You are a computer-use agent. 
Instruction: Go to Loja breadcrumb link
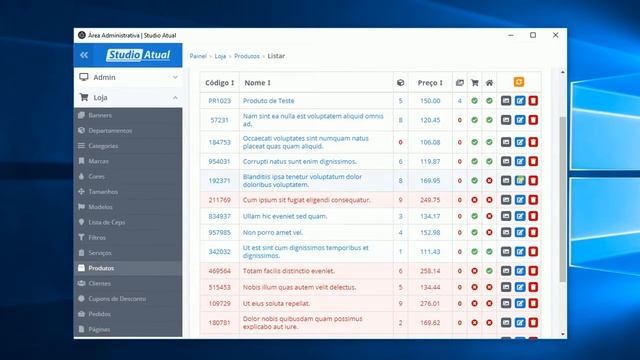220,56
